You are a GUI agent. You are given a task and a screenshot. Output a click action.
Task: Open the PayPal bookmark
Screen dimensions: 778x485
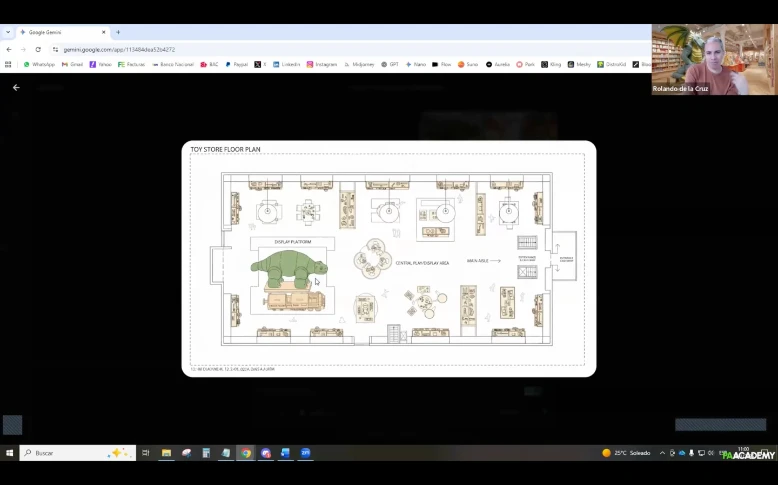point(235,64)
